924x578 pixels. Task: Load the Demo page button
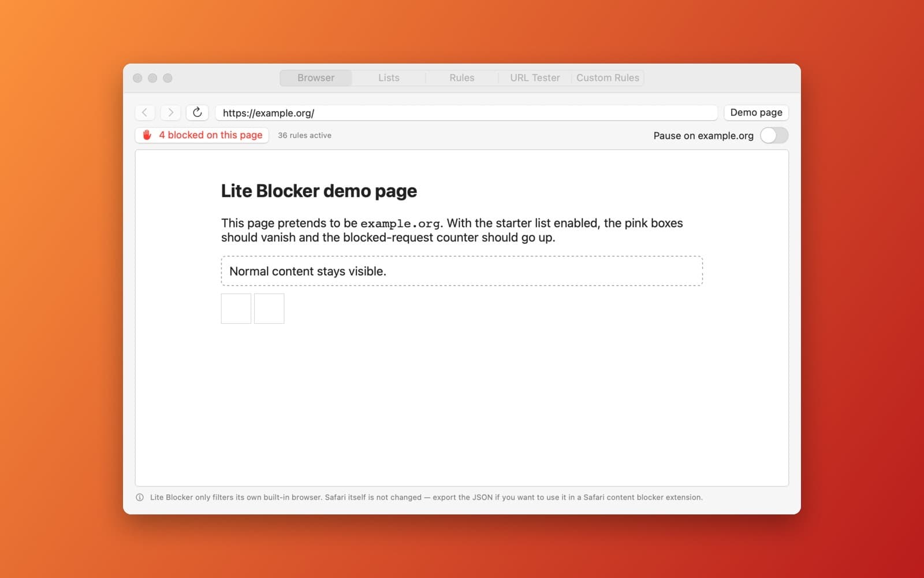pyautogui.click(x=756, y=112)
